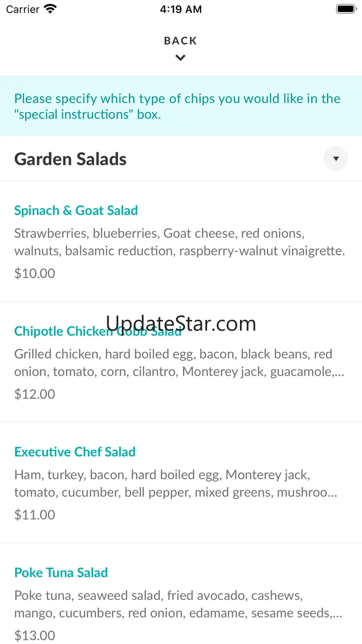Screen dimensions: 362x644
Task: Tap the grilled chicken description text
Action: pyautogui.click(x=180, y=363)
